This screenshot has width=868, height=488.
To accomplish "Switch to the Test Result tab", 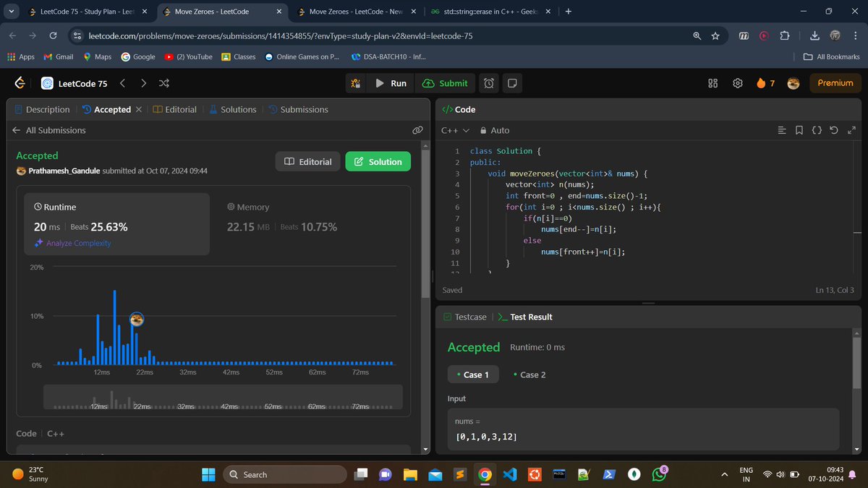I will pyautogui.click(x=525, y=317).
